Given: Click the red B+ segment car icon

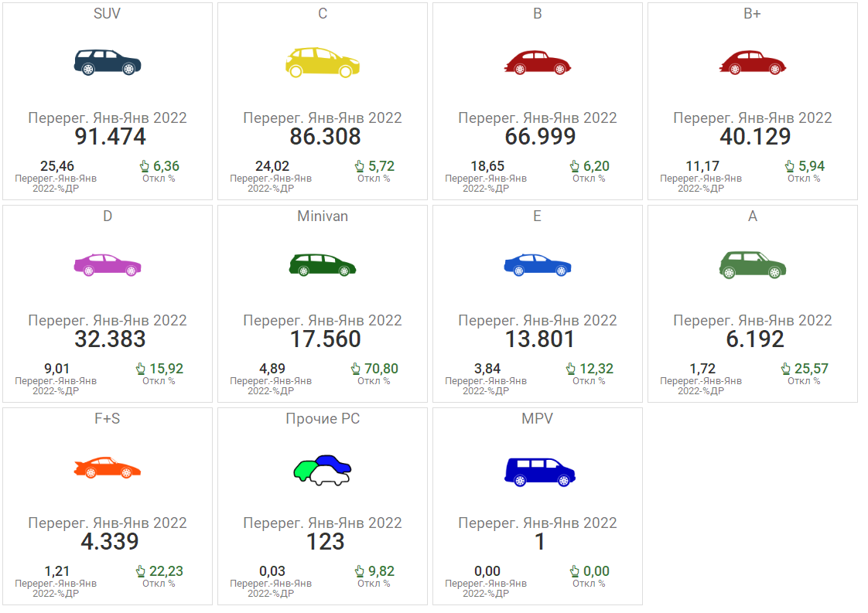Looking at the screenshot, I should [753, 63].
